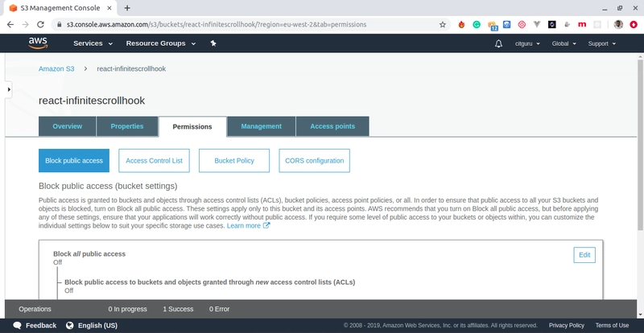
Task: Click the external link icon after Learn more
Action: [266, 225]
